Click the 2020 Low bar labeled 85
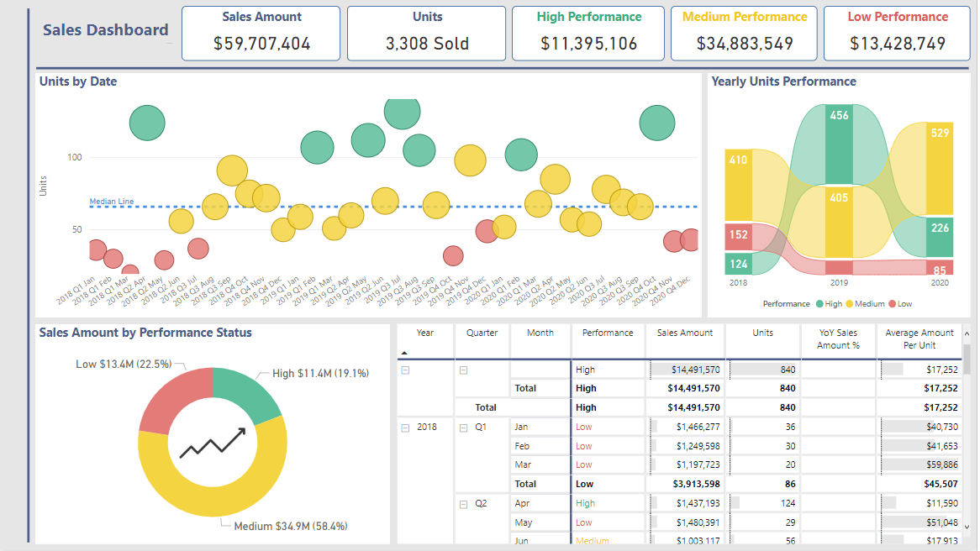 pos(940,268)
